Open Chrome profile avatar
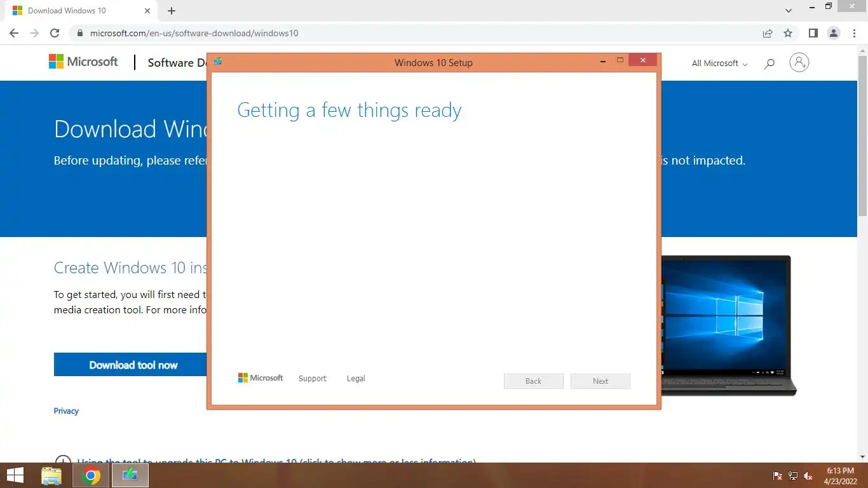868x488 pixels. 834,33
